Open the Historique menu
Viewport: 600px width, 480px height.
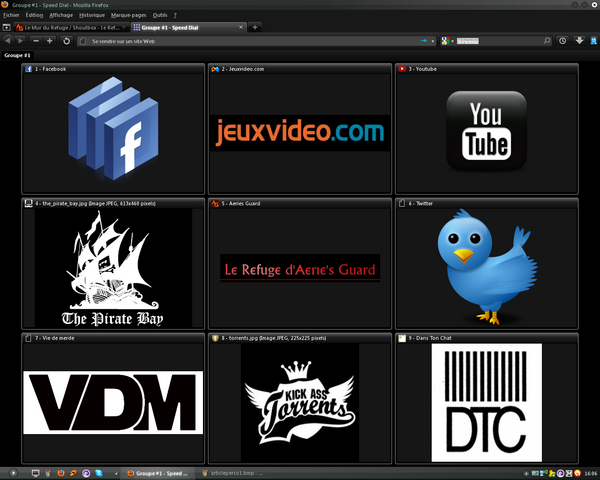click(x=92, y=15)
